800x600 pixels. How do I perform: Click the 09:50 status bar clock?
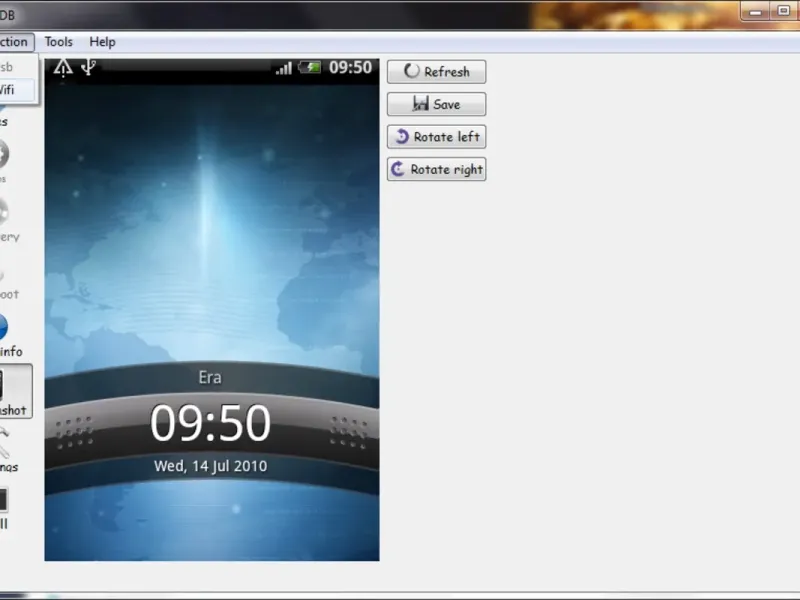[350, 67]
